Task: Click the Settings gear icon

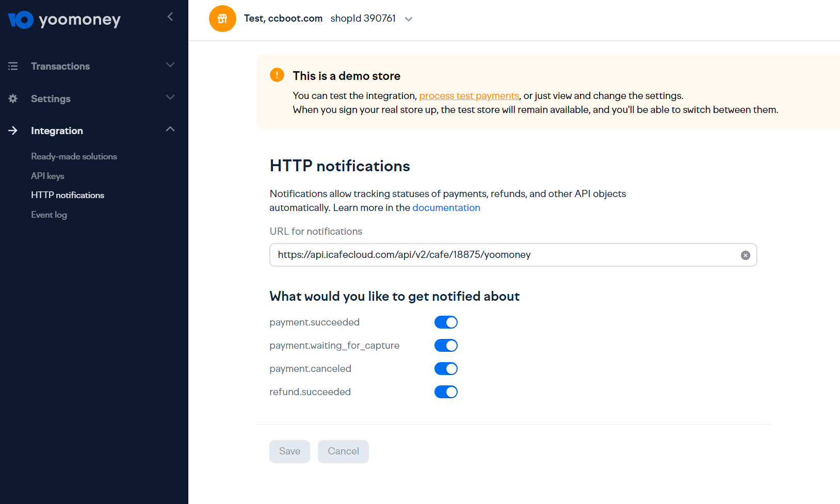Action: (x=13, y=99)
